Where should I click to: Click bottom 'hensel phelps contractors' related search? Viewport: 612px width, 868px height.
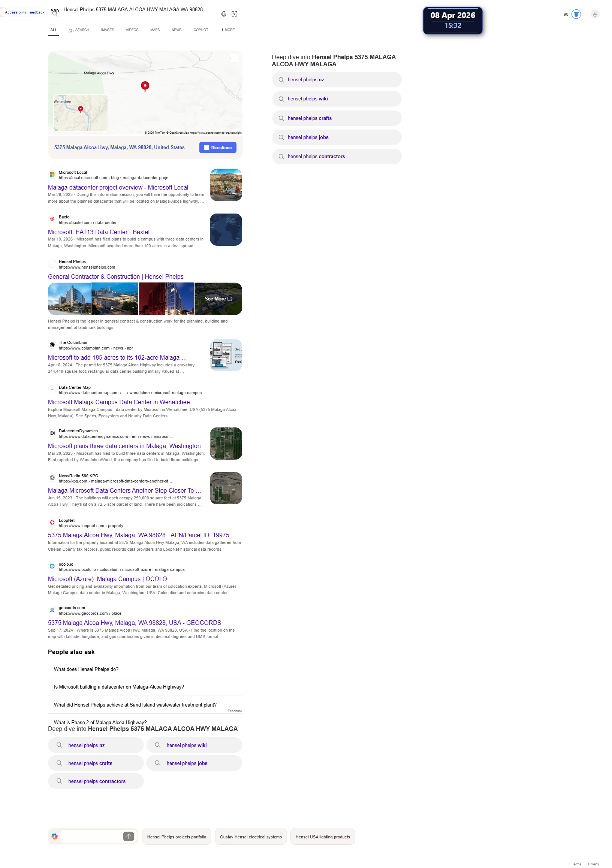[x=96, y=781]
